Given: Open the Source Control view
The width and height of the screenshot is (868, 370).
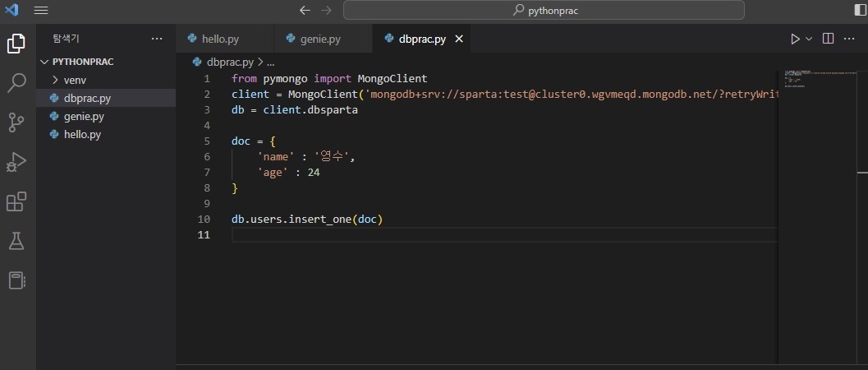Looking at the screenshot, I should [x=16, y=123].
